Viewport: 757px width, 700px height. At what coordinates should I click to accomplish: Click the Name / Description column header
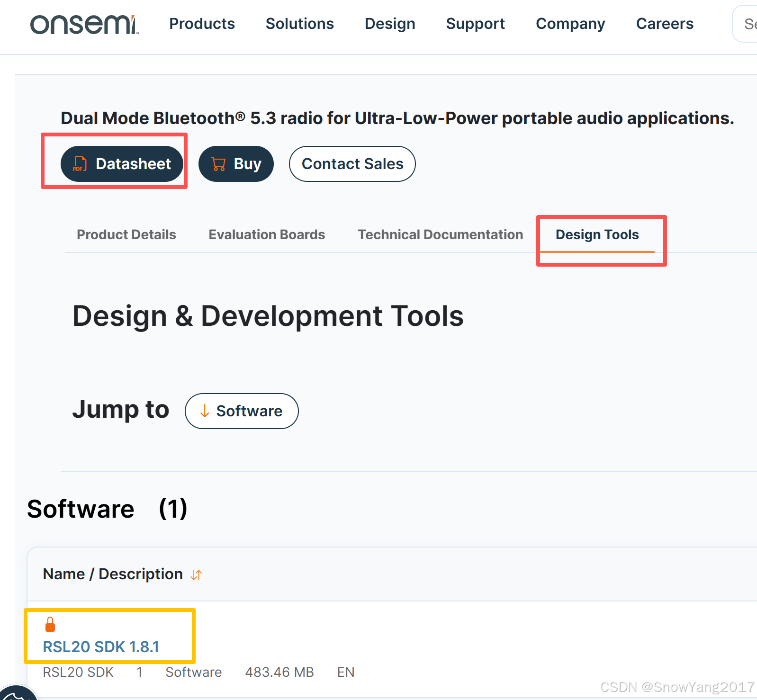(x=113, y=574)
